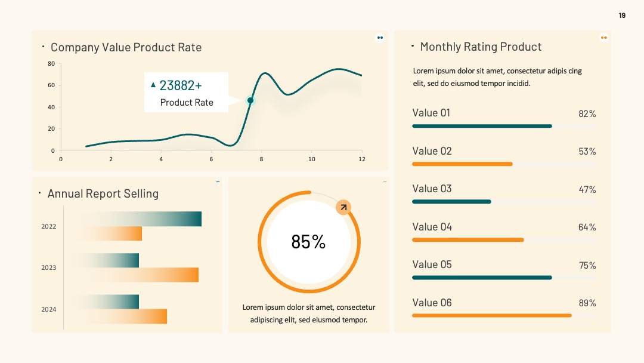Click the teal data point marker on the line chart

pos(250,100)
